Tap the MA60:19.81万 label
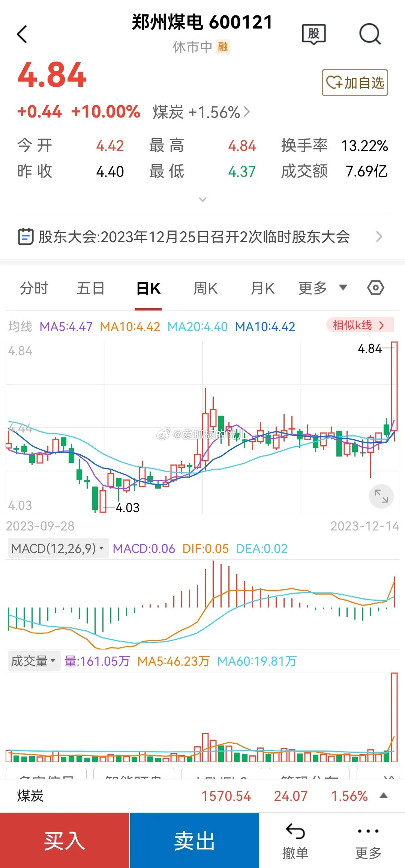Image resolution: width=405 pixels, height=868 pixels. [x=257, y=661]
